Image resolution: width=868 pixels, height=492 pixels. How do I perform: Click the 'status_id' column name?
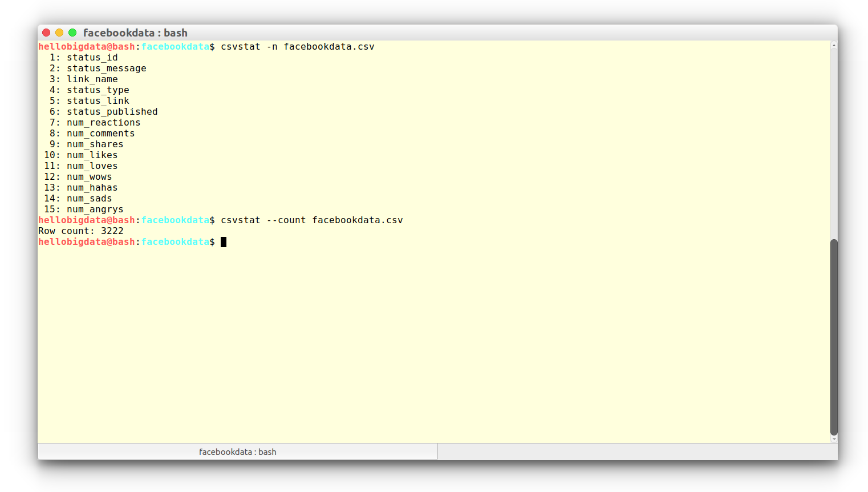click(92, 58)
